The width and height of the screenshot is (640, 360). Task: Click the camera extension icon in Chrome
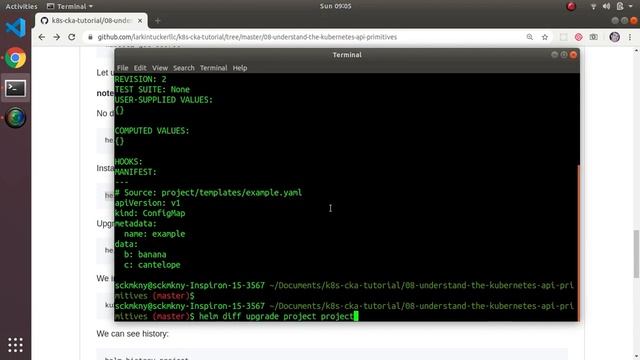point(593,37)
